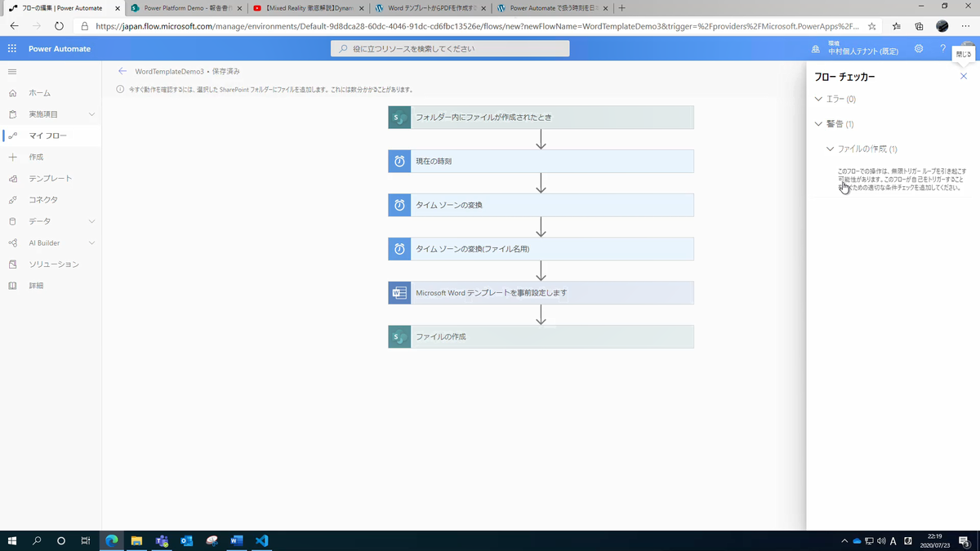Open the taskbar clock showing 22:19
Viewport: 980px width, 551px height.
pos(935,540)
